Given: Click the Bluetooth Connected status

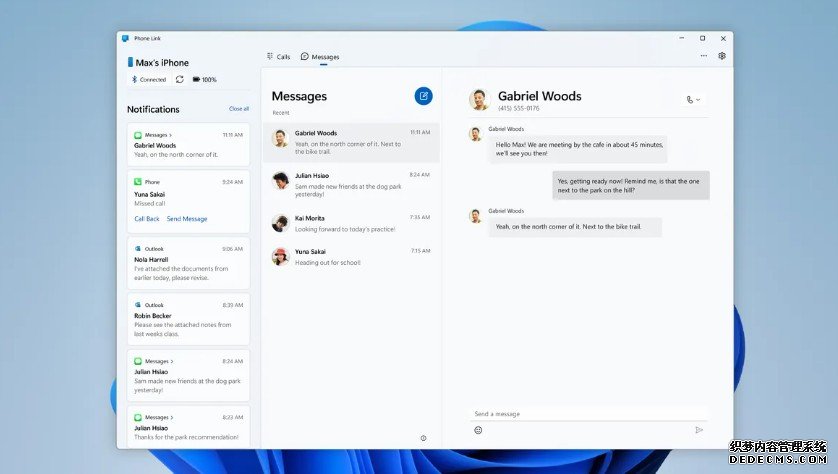Looking at the screenshot, I should [149, 79].
